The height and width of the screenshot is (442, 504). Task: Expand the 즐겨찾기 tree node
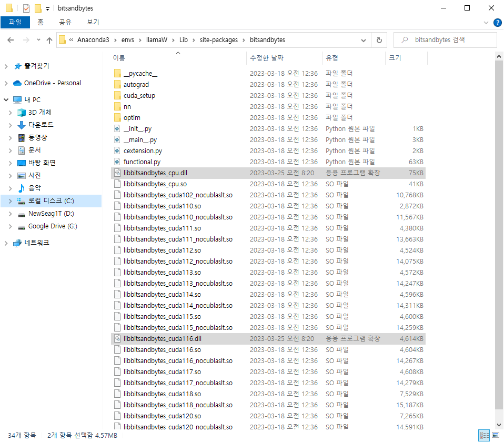[x=6, y=66]
